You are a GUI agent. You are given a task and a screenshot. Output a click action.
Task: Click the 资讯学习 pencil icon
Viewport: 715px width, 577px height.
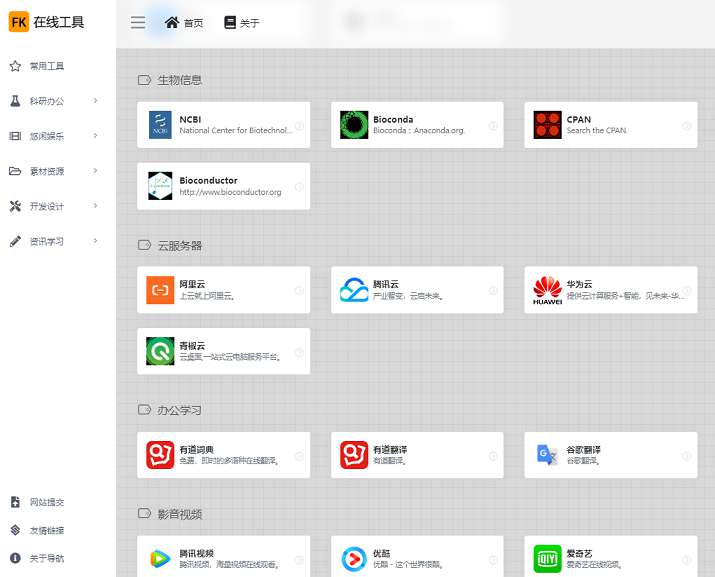15,241
